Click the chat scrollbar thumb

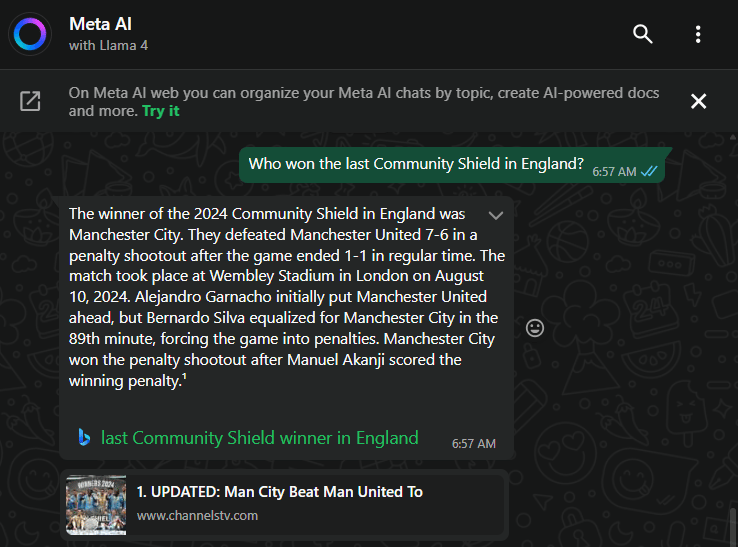pyautogui.click(x=731, y=523)
